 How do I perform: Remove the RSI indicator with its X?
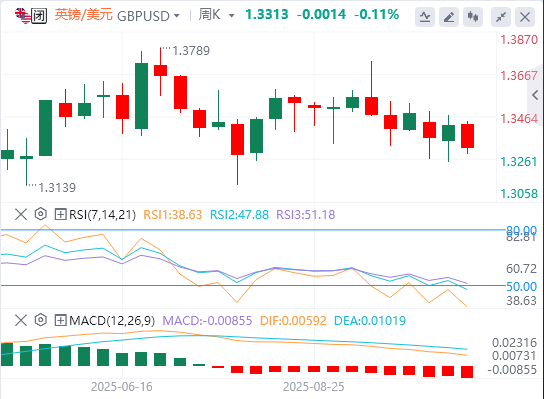[21, 214]
